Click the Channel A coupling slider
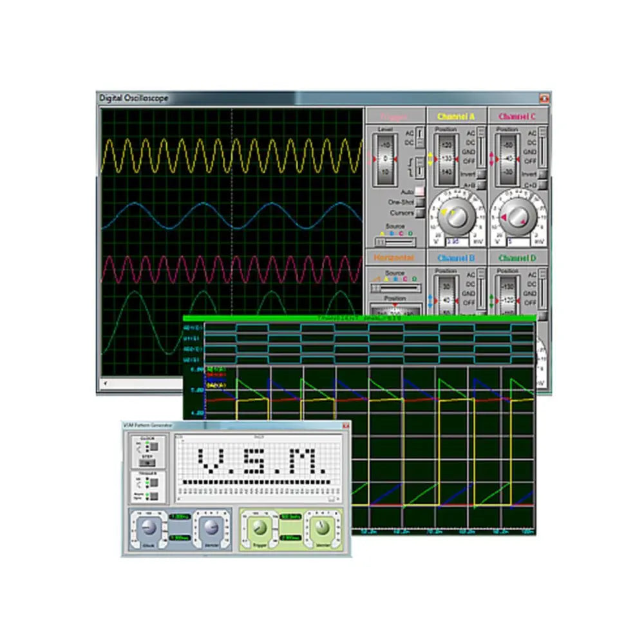This screenshot has height=644, width=644. tap(482, 147)
